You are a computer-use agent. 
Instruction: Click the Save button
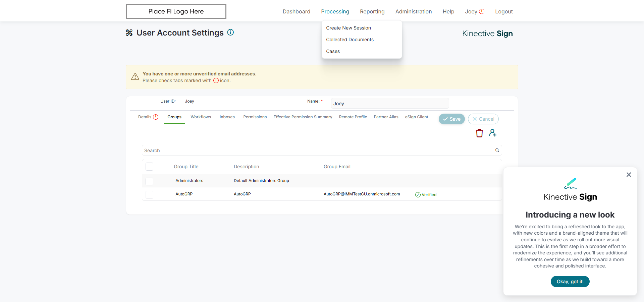(x=452, y=119)
